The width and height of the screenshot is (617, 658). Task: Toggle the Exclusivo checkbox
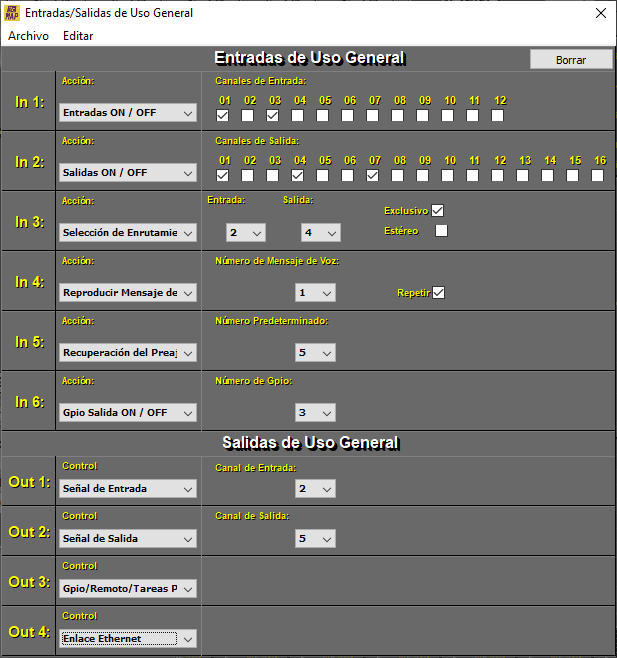tap(437, 211)
